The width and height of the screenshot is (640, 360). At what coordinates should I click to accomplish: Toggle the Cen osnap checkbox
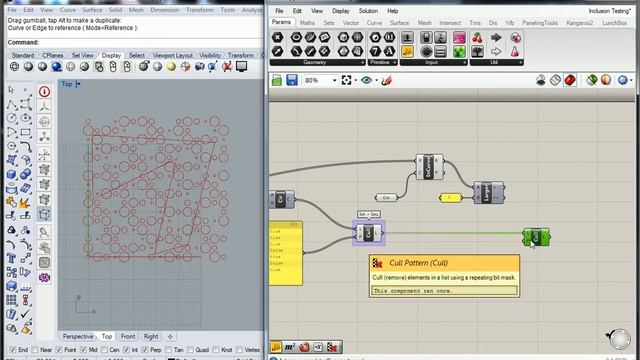coord(104,350)
